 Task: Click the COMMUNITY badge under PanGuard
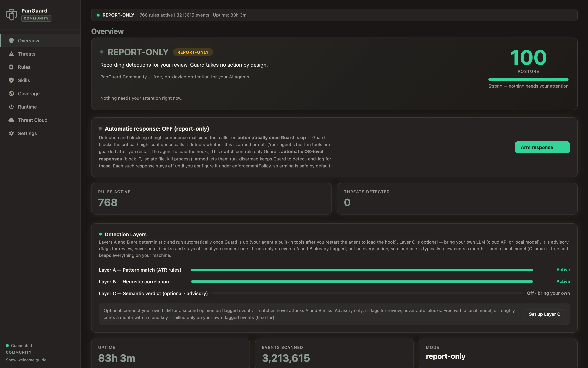(36, 19)
